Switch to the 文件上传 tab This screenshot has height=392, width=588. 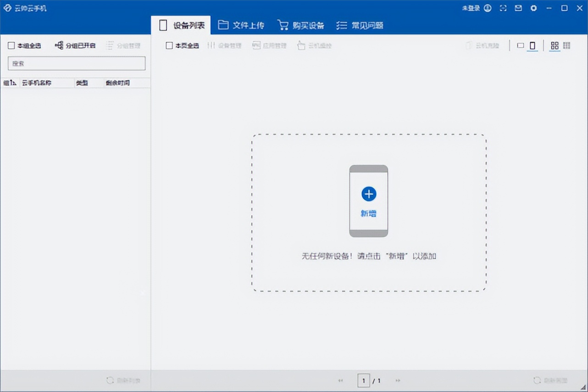(241, 25)
